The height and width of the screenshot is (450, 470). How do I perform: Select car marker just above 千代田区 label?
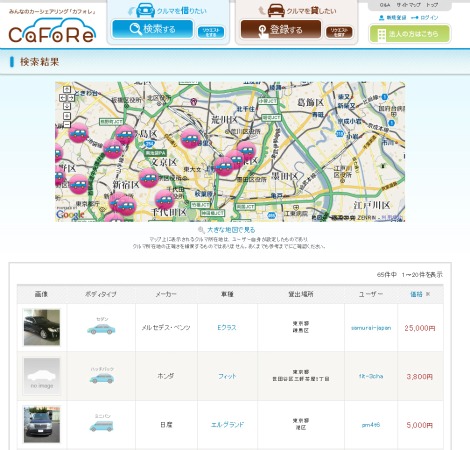pos(165,199)
